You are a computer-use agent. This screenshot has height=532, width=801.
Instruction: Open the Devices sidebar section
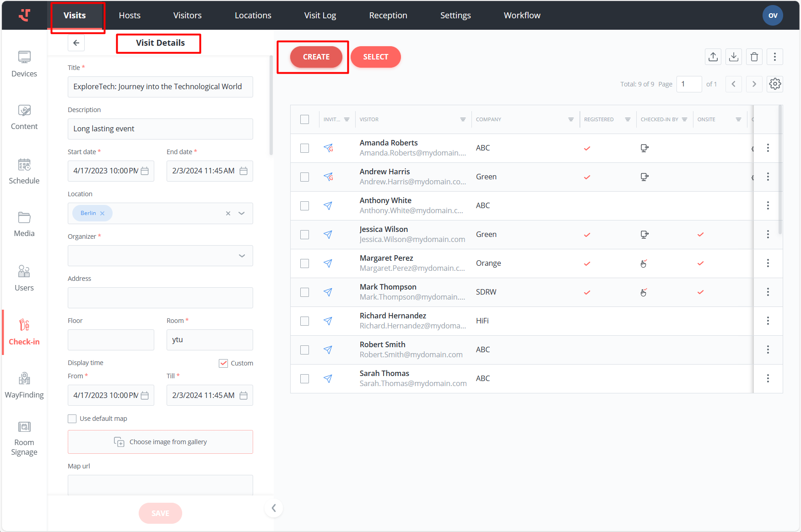click(24, 64)
